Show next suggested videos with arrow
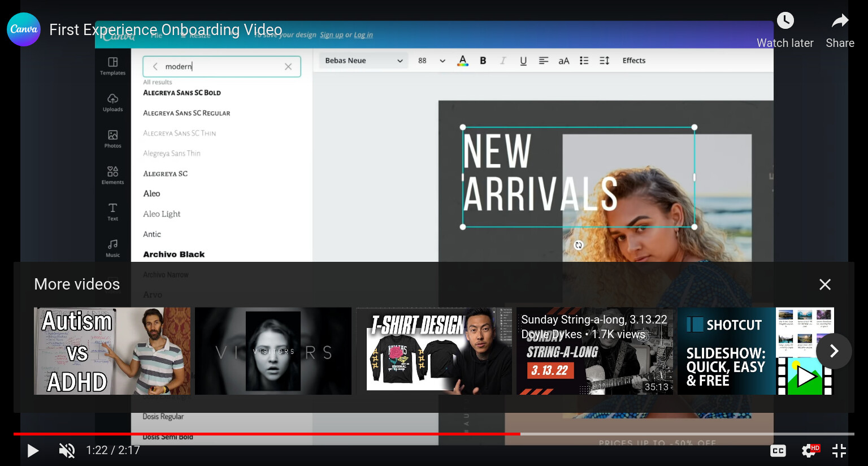 (x=834, y=351)
